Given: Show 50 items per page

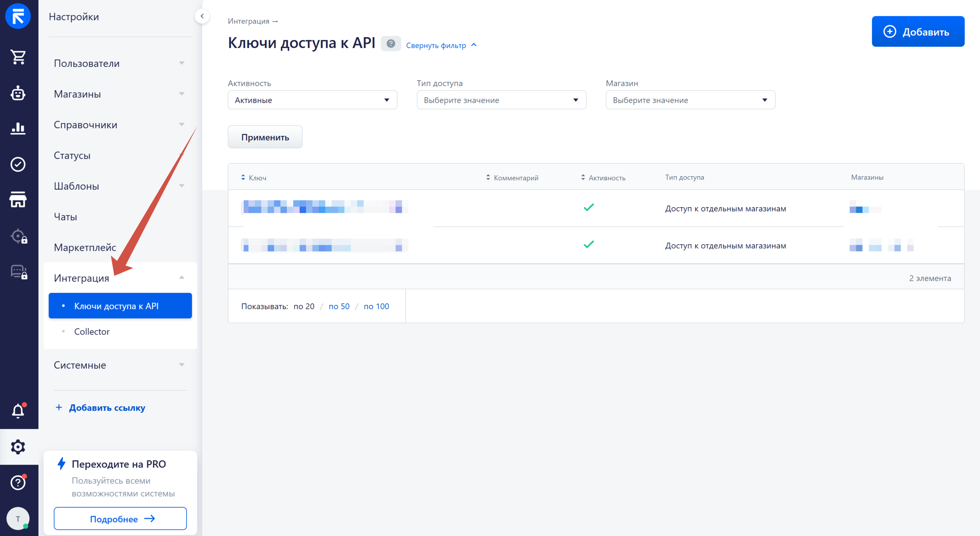Looking at the screenshot, I should coord(339,307).
